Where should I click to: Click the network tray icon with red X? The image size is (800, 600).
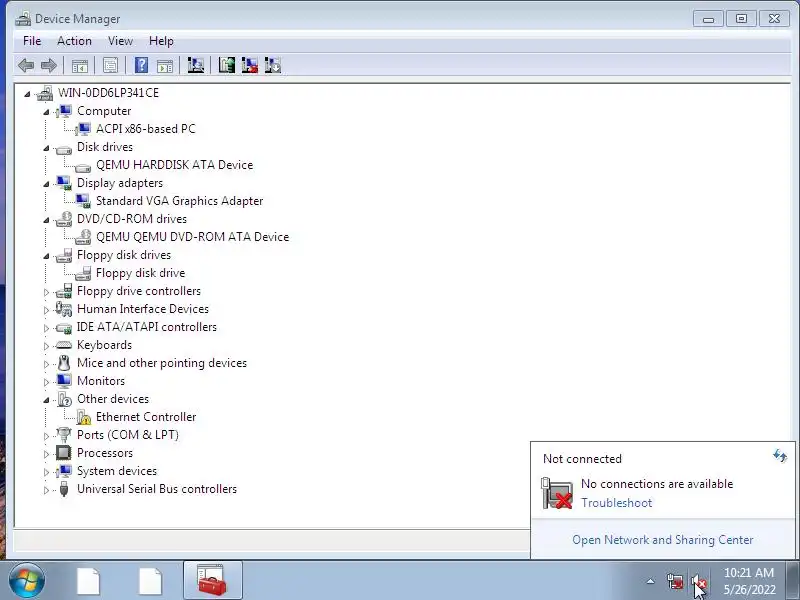pos(675,581)
